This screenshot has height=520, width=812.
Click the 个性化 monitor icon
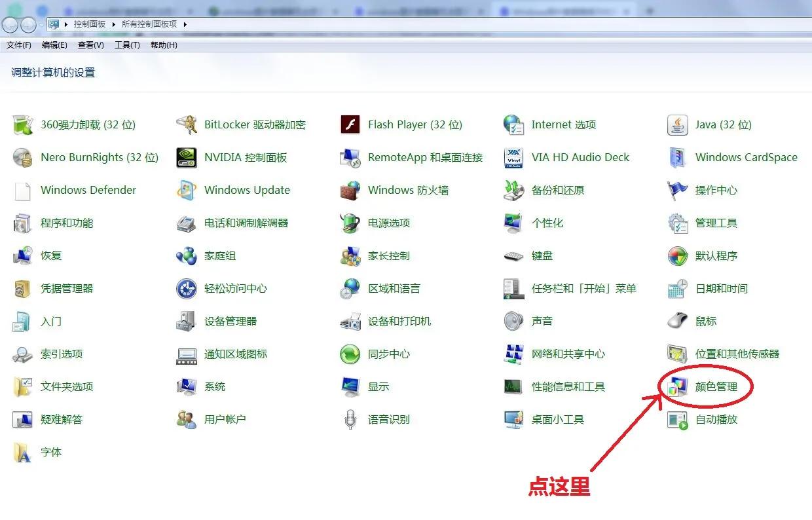[x=514, y=223]
